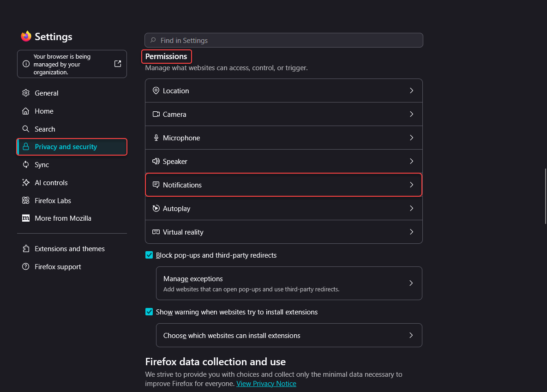Click the Search magnifier icon in sidebar
The image size is (547, 392).
click(x=26, y=129)
